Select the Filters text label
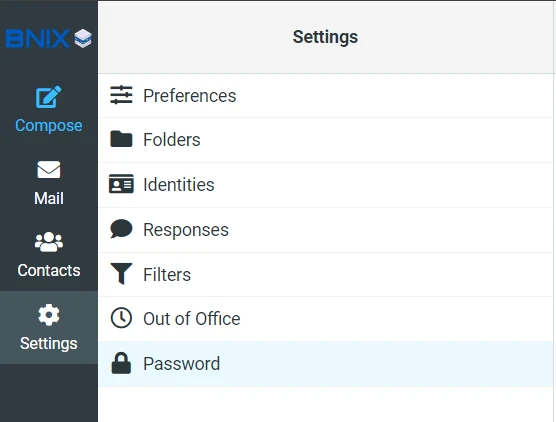This screenshot has height=422, width=556. (167, 274)
